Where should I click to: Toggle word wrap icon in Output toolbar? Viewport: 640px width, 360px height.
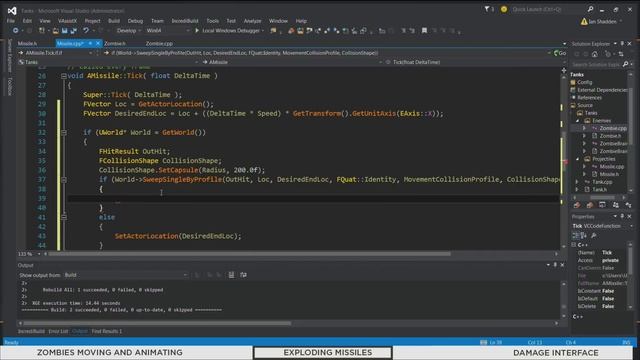point(244,275)
